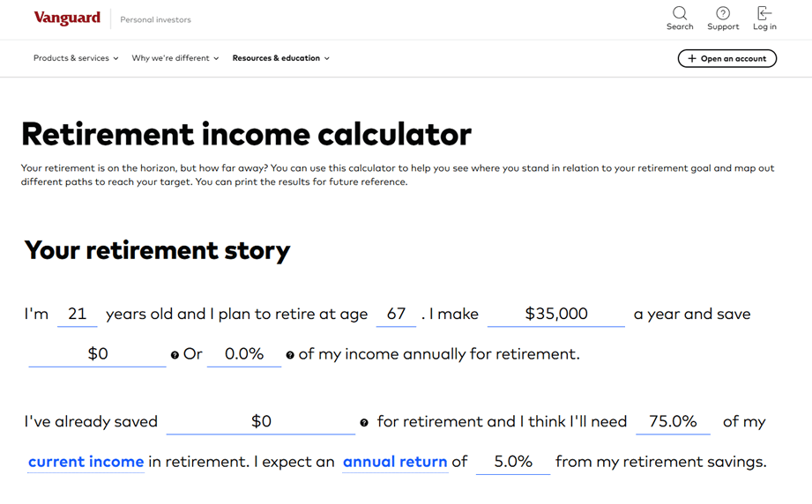Click the Search magnifier icon

coord(679,13)
